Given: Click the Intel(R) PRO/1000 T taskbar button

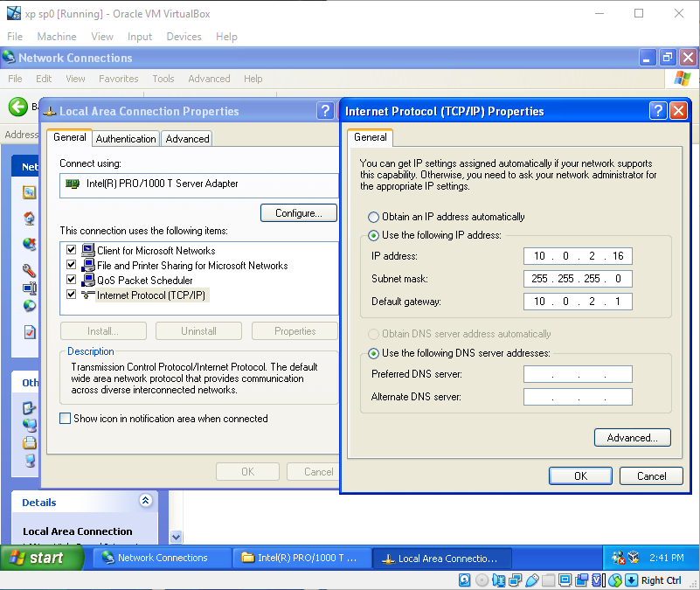Looking at the screenshot, I should 301,558.
